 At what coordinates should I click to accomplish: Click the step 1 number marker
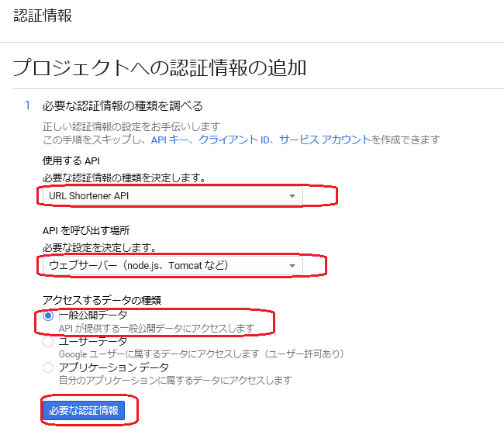[x=28, y=105]
